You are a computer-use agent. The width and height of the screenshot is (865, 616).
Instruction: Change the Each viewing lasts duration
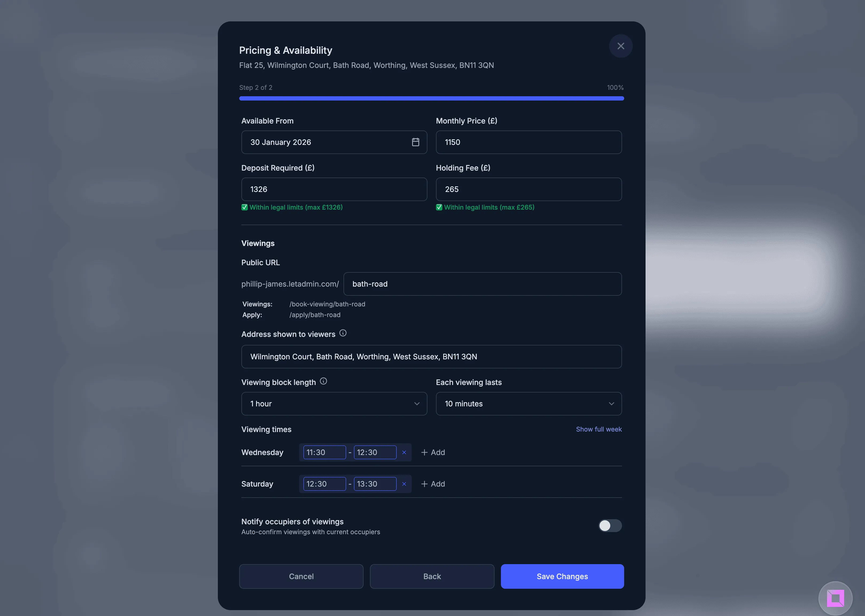coord(528,404)
